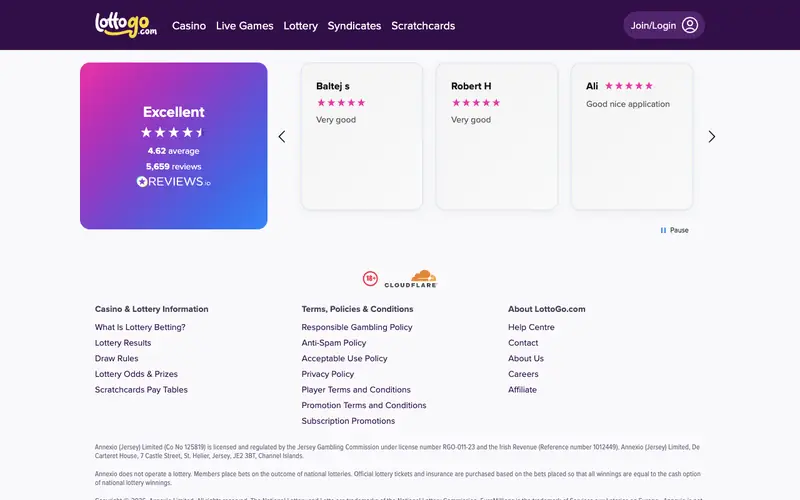800x500 pixels.
Task: Open the Excellent rating summary card
Action: (x=173, y=146)
